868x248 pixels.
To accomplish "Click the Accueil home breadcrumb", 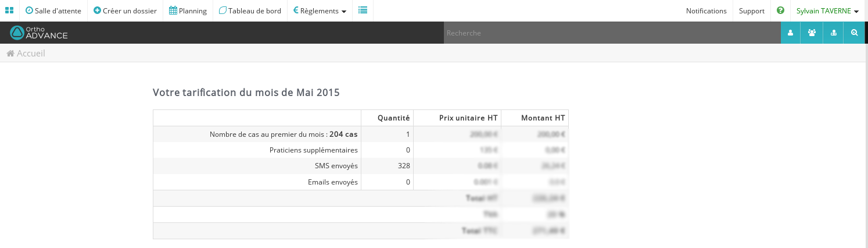I will (26, 54).
